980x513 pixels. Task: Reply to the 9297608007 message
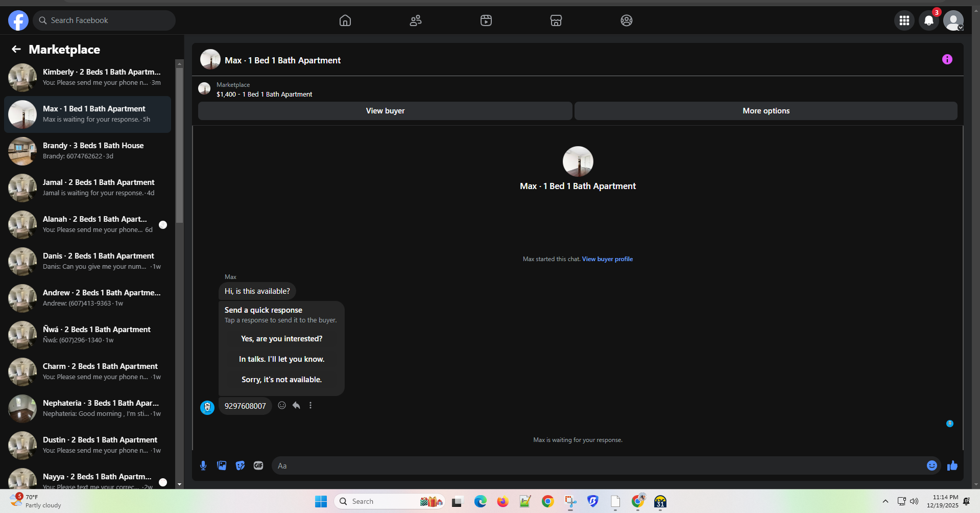[x=296, y=405]
